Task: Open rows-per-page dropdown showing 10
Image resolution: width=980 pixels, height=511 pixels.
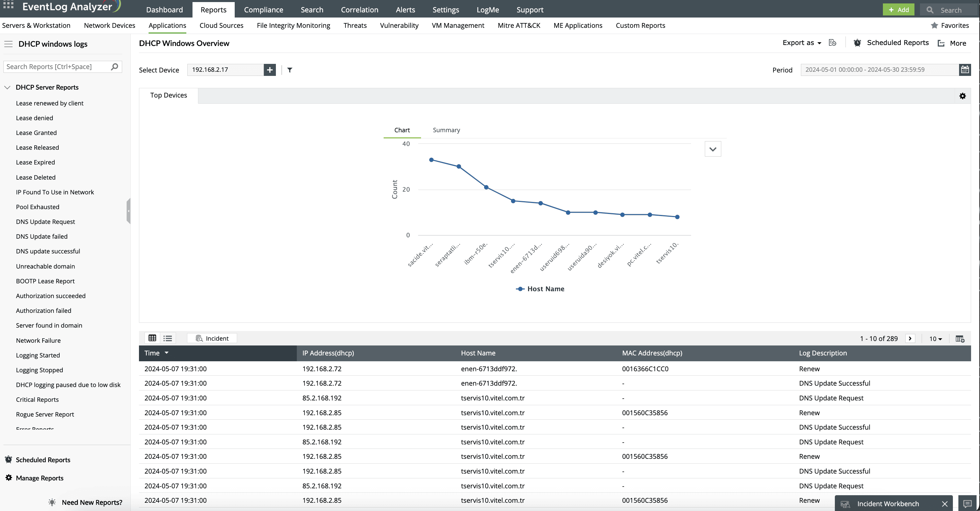Action: [x=935, y=339]
